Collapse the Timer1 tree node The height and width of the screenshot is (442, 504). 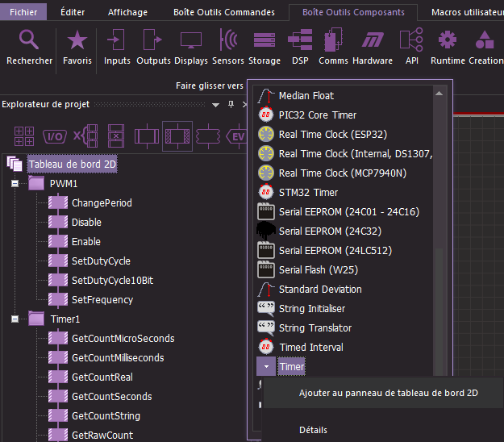[15, 319]
